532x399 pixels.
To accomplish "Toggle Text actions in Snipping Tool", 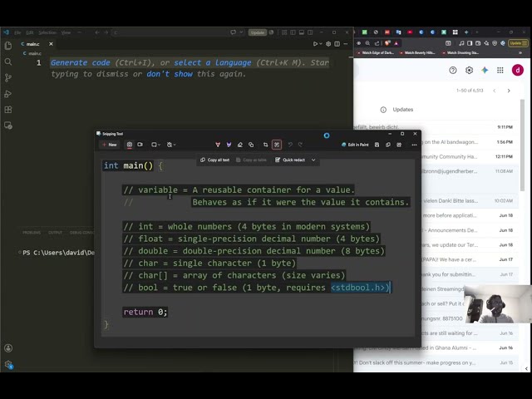I will tap(277, 145).
